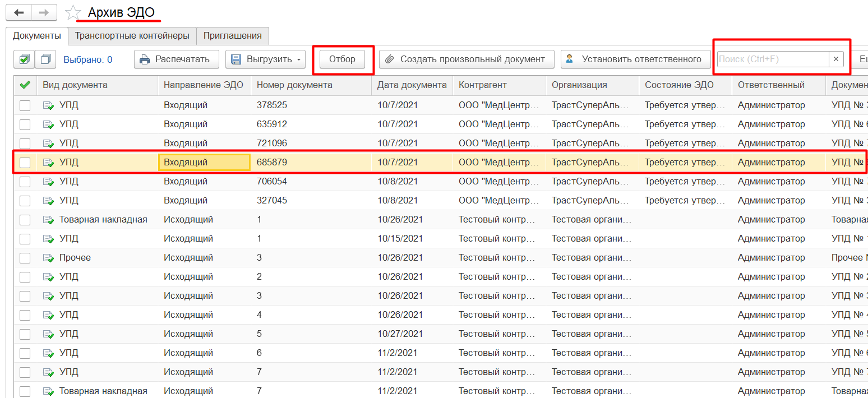Select the date cell 10/27/2021

tap(412, 334)
